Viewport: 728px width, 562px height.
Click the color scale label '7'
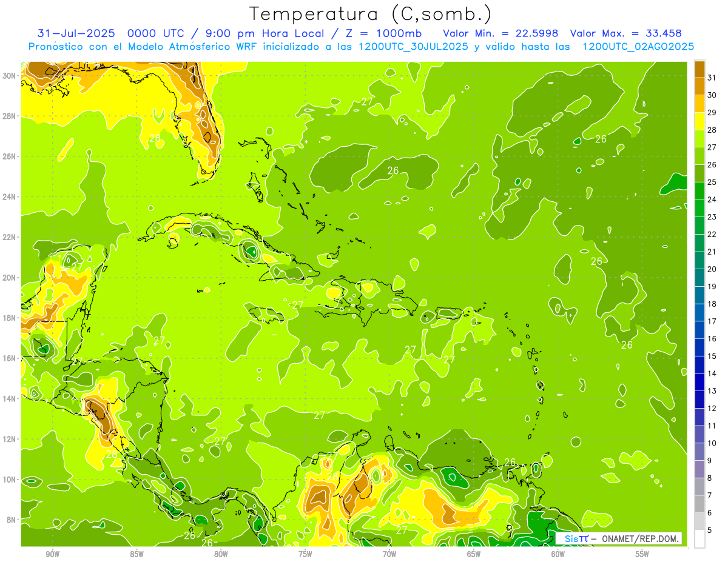pos(710,495)
